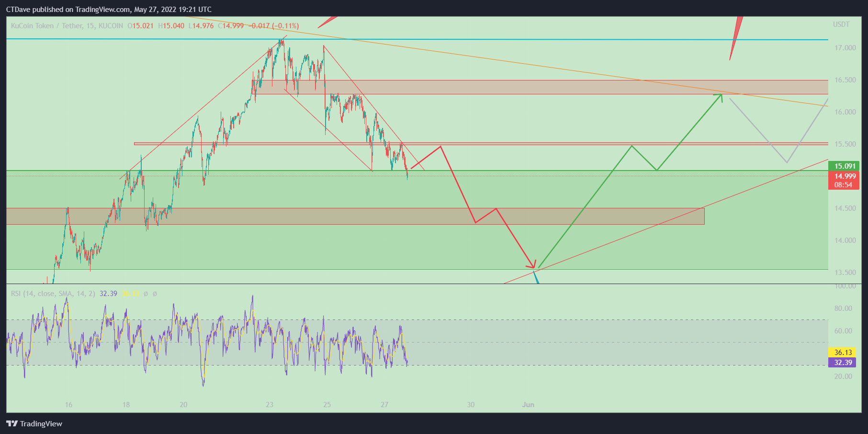
Task: Click the open price value O15.021
Action: [x=140, y=26]
